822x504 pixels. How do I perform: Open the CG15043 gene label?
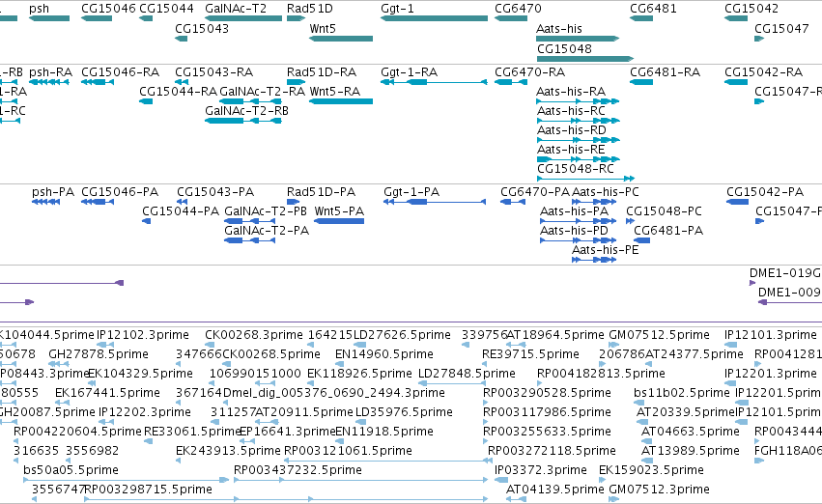pos(202,28)
